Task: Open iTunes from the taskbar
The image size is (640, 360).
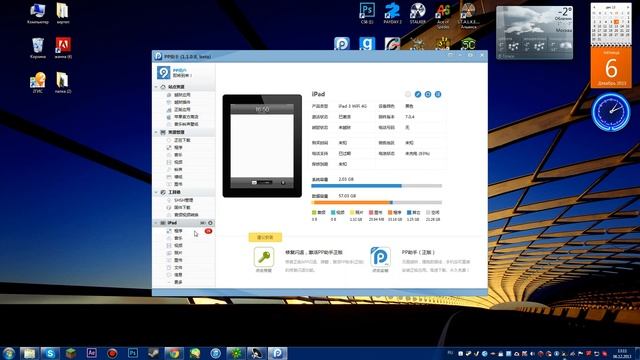Action: [x=216, y=353]
